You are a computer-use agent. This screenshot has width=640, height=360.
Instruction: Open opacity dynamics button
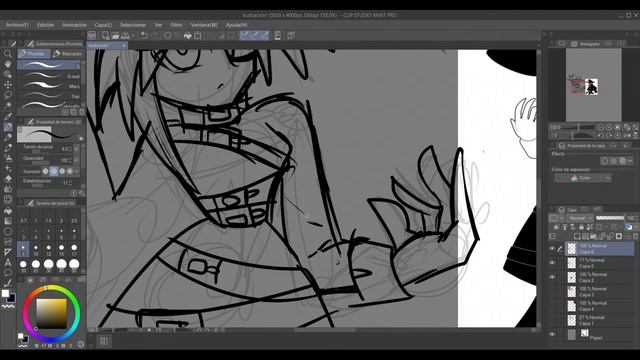pos(76,160)
